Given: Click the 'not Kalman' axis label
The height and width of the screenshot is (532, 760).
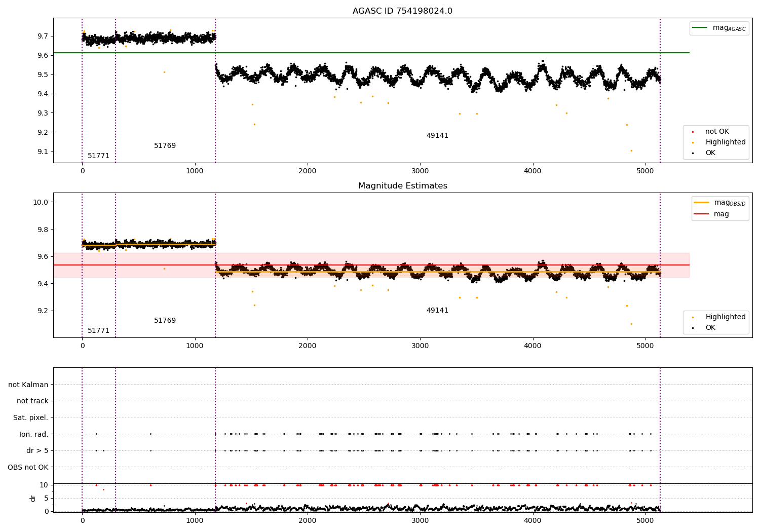Looking at the screenshot, I should [28, 385].
